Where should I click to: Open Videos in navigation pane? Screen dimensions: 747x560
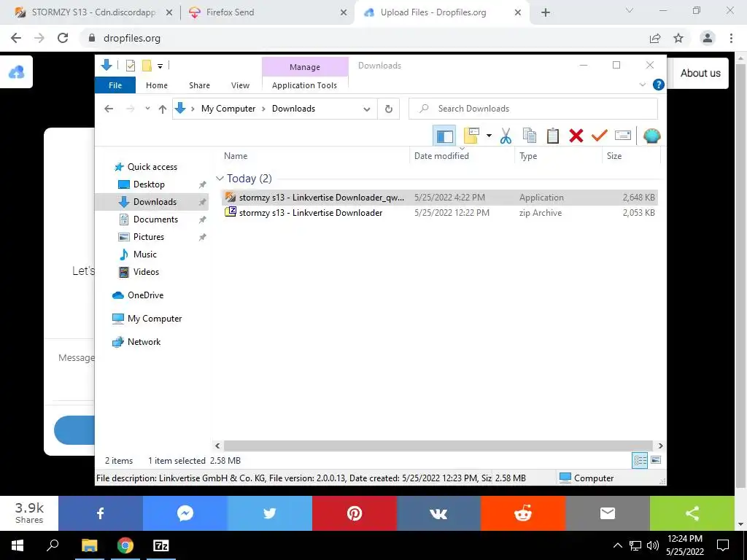point(146,272)
